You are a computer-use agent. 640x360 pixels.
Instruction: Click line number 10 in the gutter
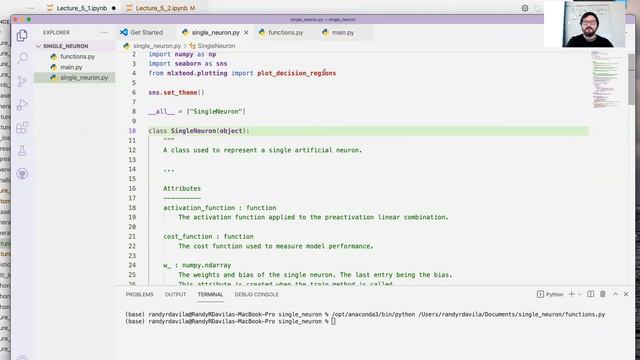(132, 131)
